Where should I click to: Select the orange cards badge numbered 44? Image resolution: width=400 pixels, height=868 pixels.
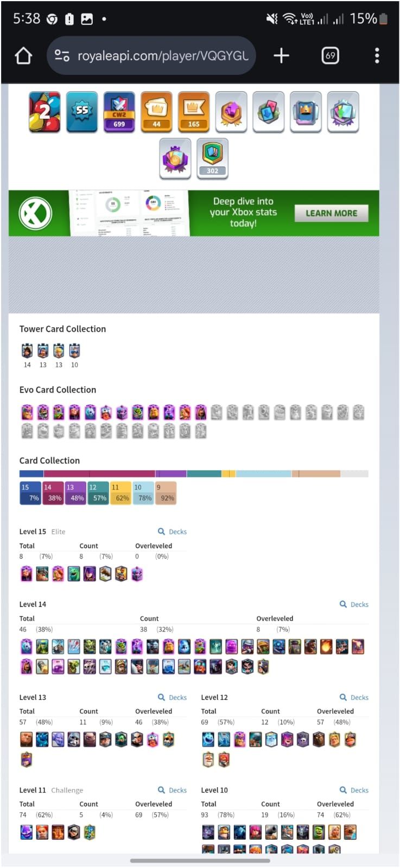pyautogui.click(x=156, y=112)
